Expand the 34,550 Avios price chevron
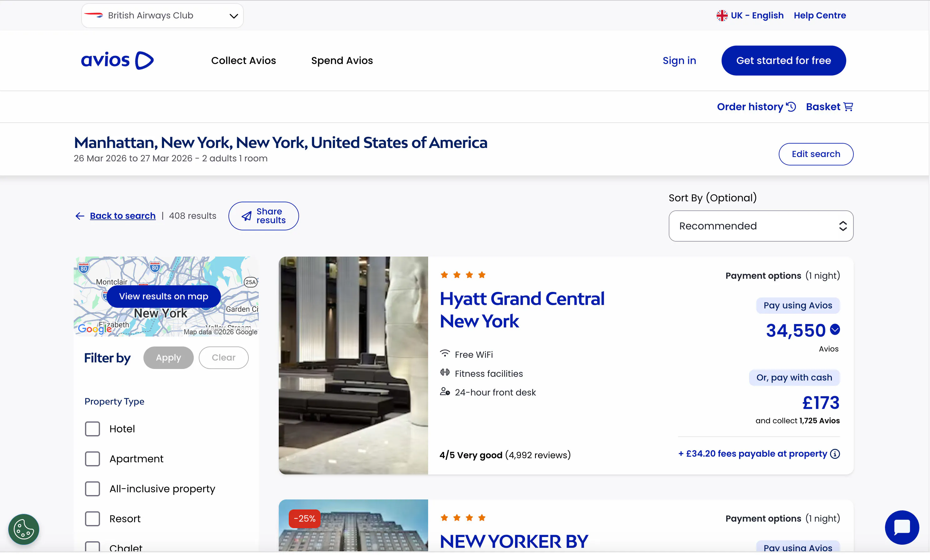Viewport: 930px width, 560px height. [x=835, y=330]
